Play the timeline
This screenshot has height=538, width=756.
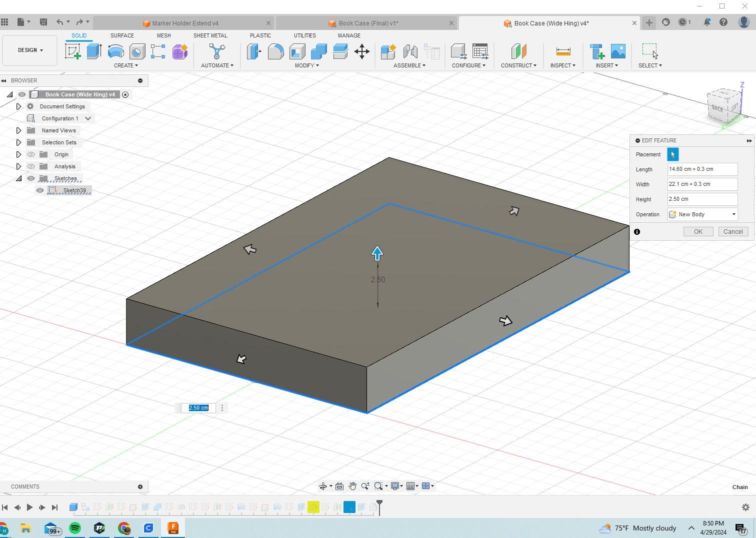pyautogui.click(x=29, y=508)
